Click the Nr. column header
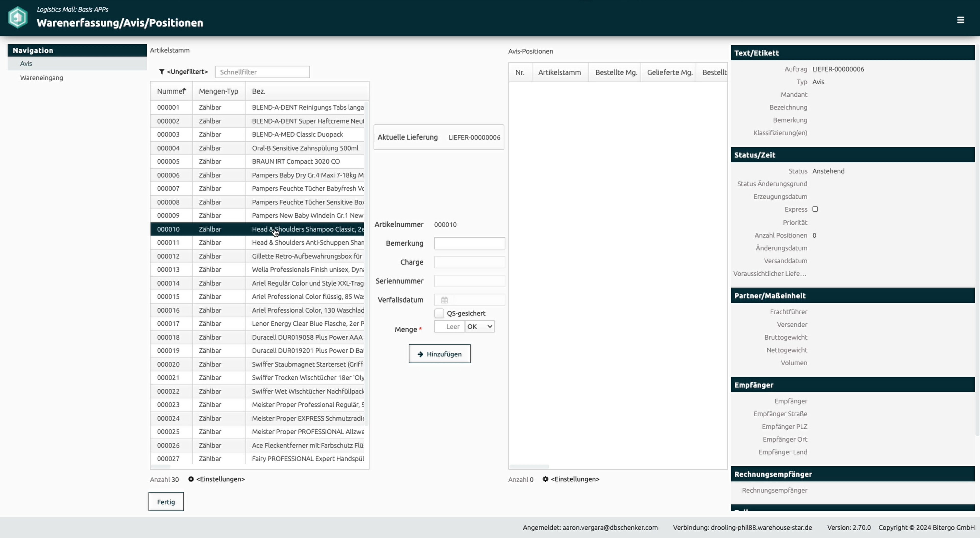This screenshot has width=980, height=538. click(x=520, y=72)
